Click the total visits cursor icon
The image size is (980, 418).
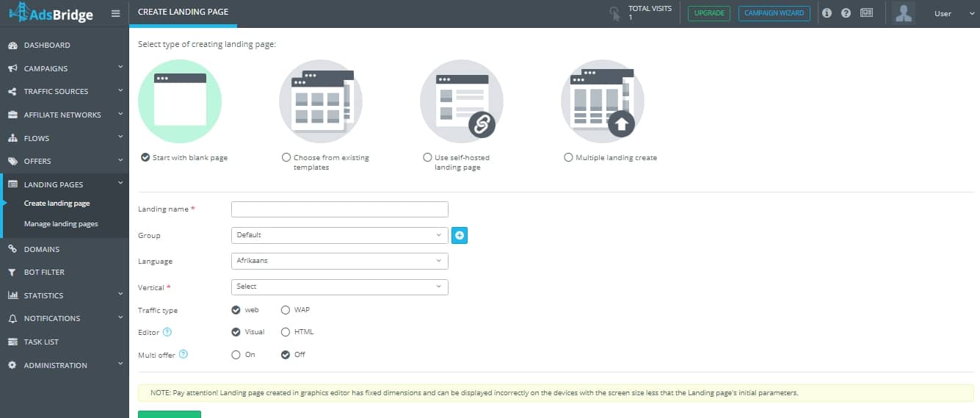(614, 13)
